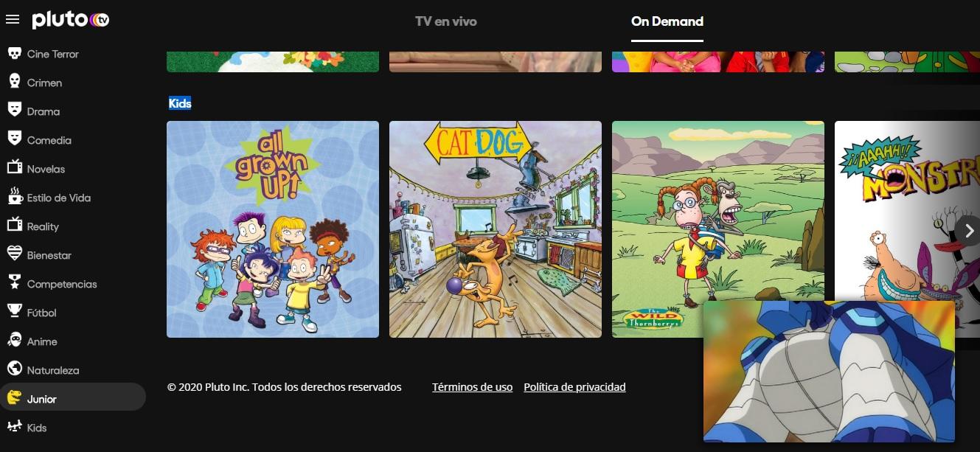Select the Bienestar heart icon
The image size is (980, 452).
click(x=14, y=255)
